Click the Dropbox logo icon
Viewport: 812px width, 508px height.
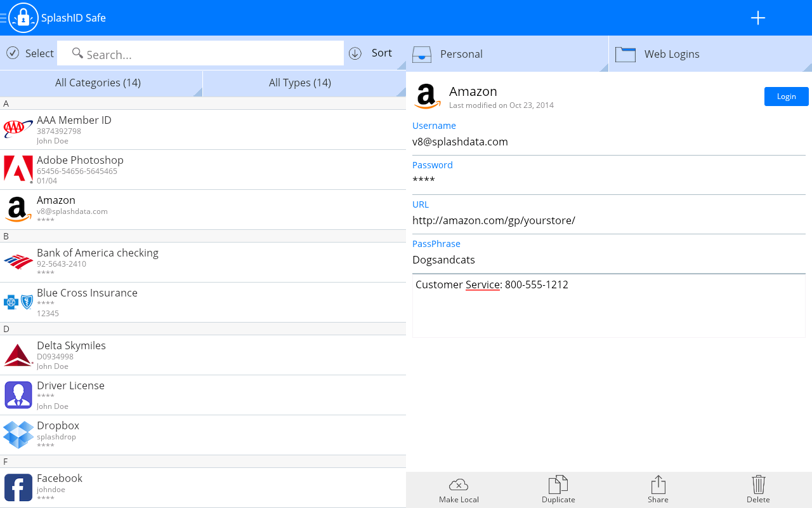pyautogui.click(x=18, y=435)
